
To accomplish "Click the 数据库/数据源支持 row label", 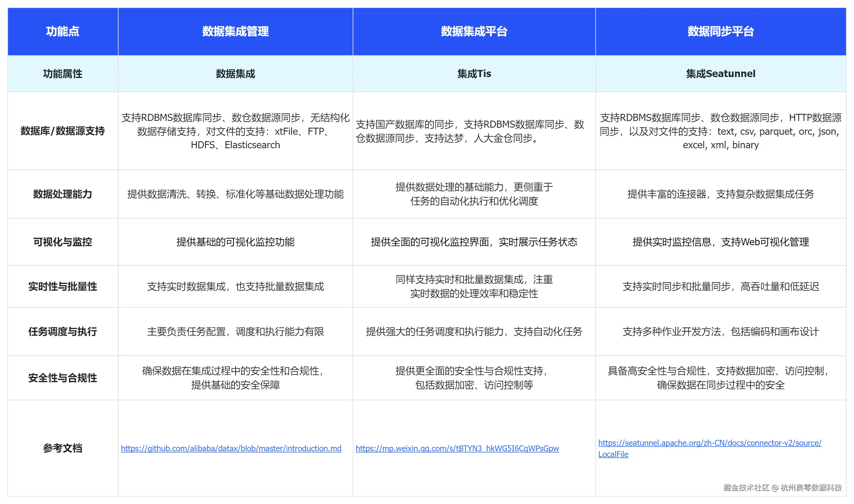I will click(x=63, y=131).
